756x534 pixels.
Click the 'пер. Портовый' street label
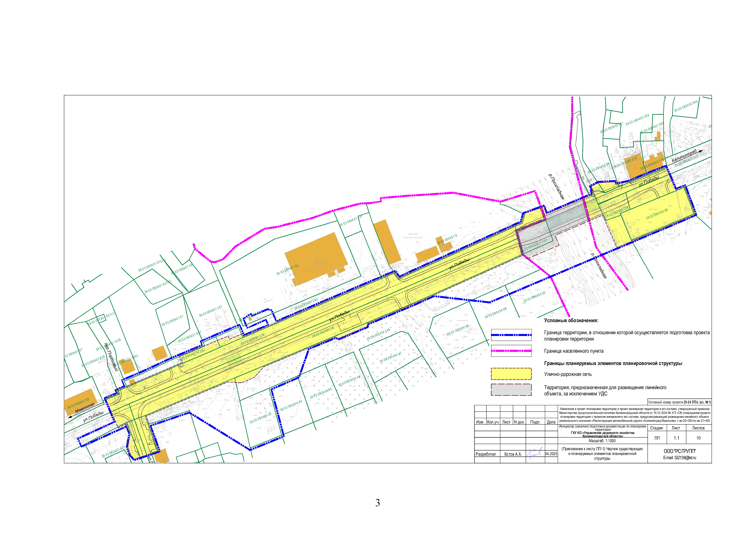tap(111, 357)
